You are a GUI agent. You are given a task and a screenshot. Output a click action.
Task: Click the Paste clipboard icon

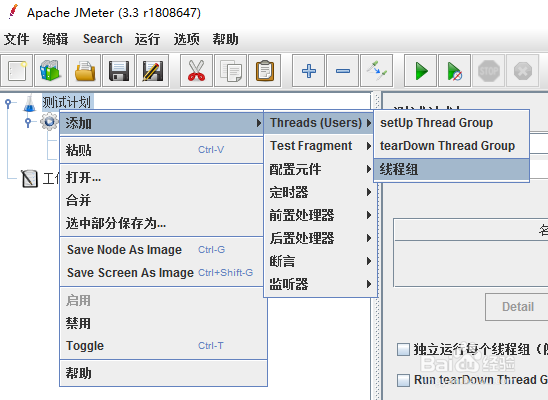265,71
